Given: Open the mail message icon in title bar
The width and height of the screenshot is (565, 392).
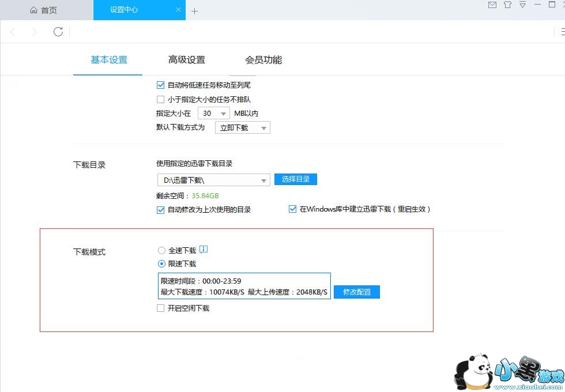Looking at the screenshot, I should [492, 5].
